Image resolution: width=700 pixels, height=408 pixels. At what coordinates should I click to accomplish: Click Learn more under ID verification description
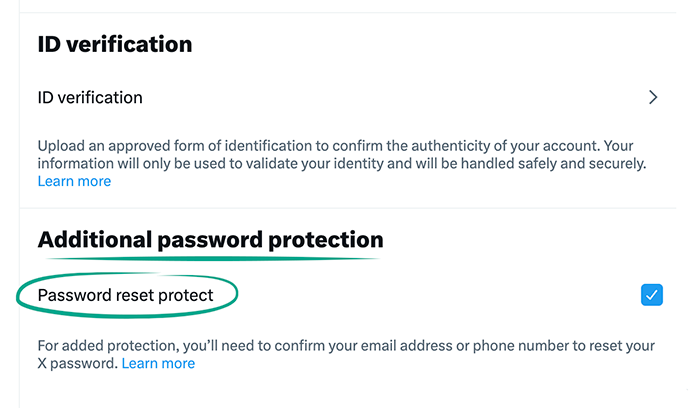tap(74, 182)
